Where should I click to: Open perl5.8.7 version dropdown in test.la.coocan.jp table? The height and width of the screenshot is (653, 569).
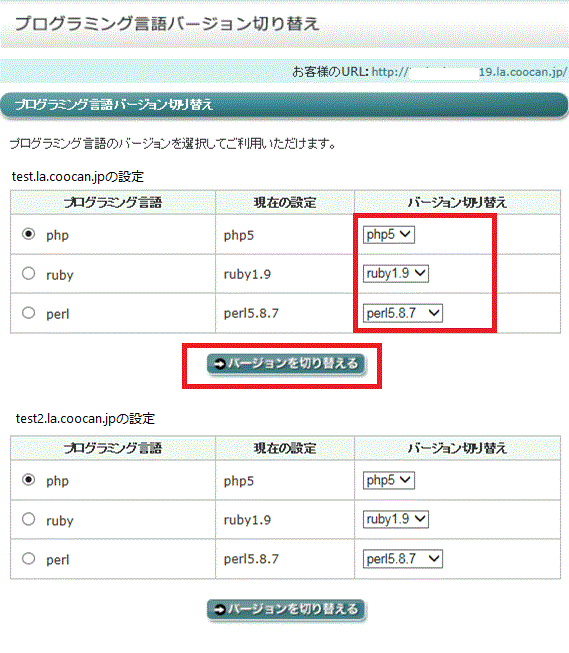click(402, 313)
